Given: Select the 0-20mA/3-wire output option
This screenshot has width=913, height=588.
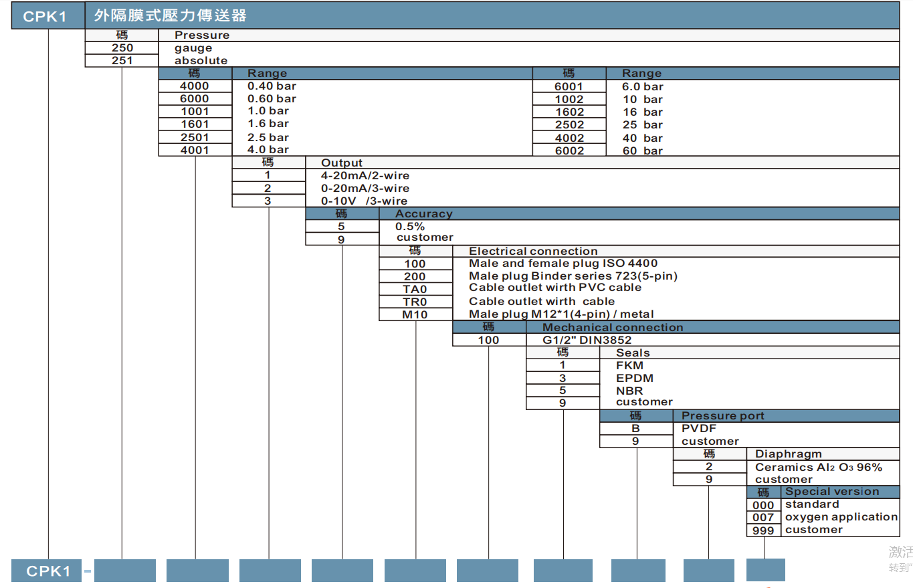Looking at the screenshot, I should tap(365, 188).
